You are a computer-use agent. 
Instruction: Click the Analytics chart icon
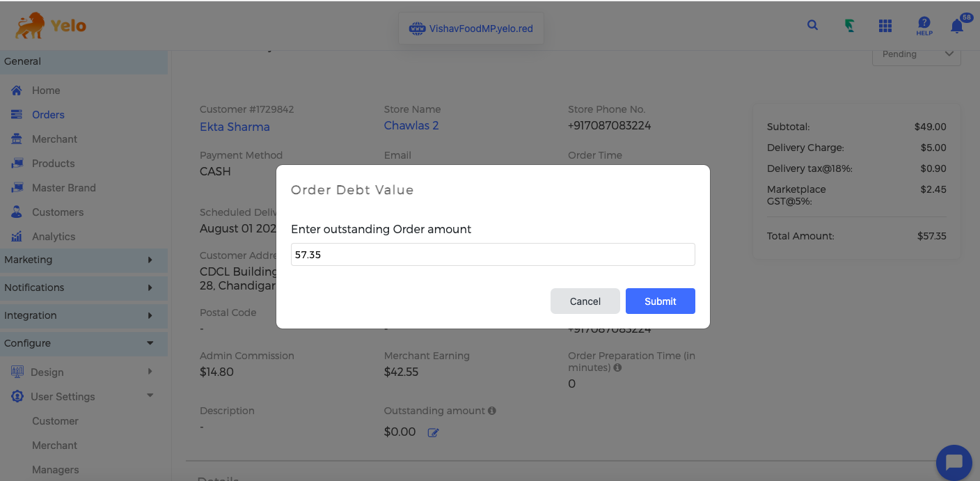click(x=17, y=237)
